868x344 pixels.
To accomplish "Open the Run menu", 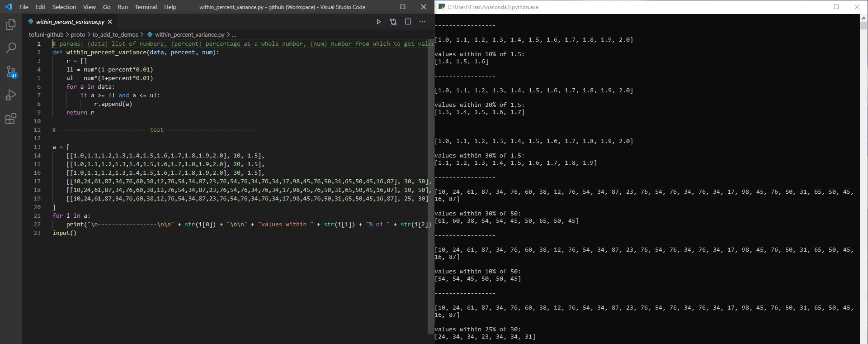I will click(123, 7).
